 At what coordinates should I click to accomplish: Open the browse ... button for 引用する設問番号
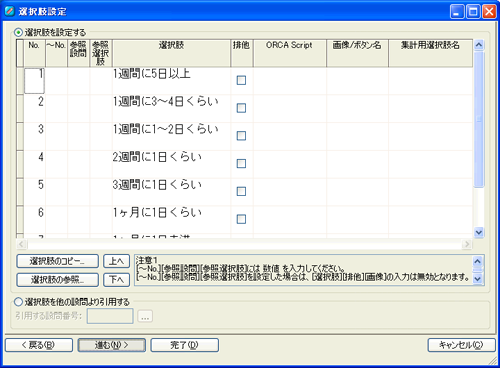tap(145, 316)
